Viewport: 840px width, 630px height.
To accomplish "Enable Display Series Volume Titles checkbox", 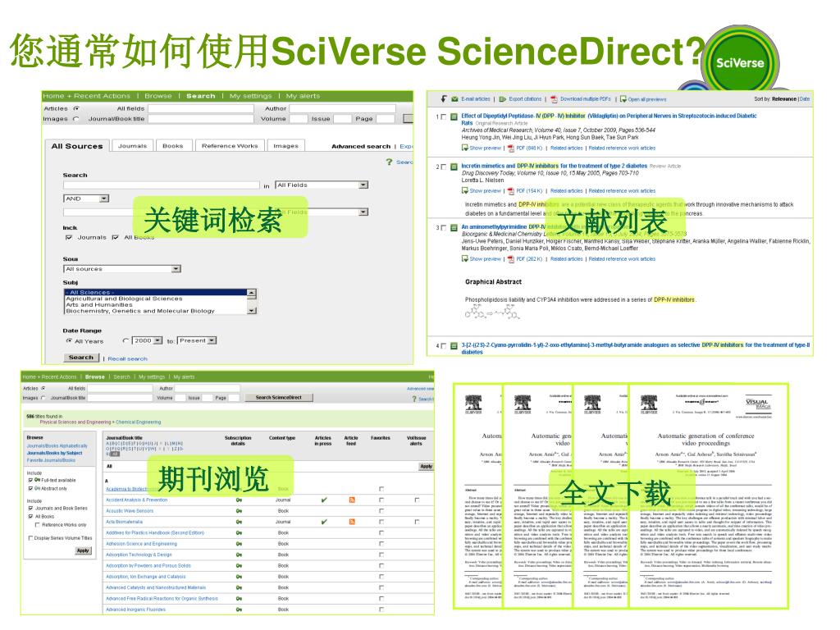I will tap(30, 538).
